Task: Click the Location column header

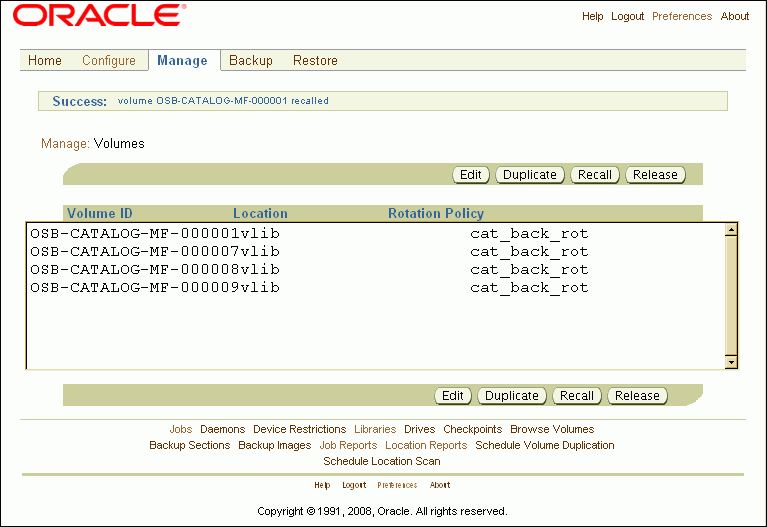Action: point(260,213)
